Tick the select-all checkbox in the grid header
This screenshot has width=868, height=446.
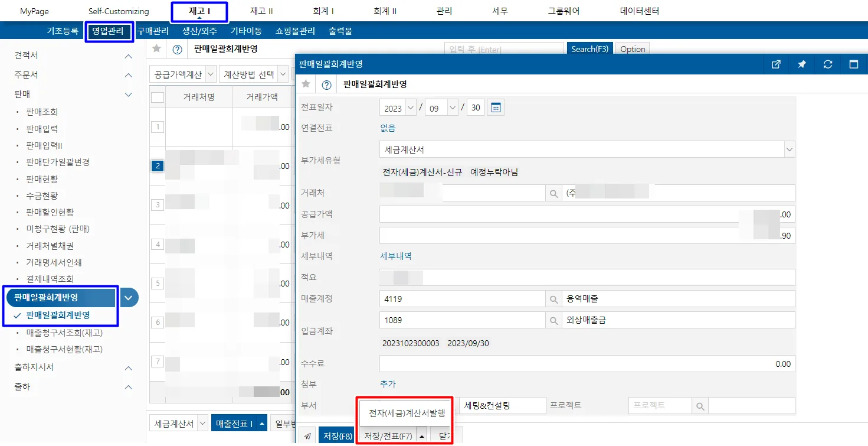158,97
